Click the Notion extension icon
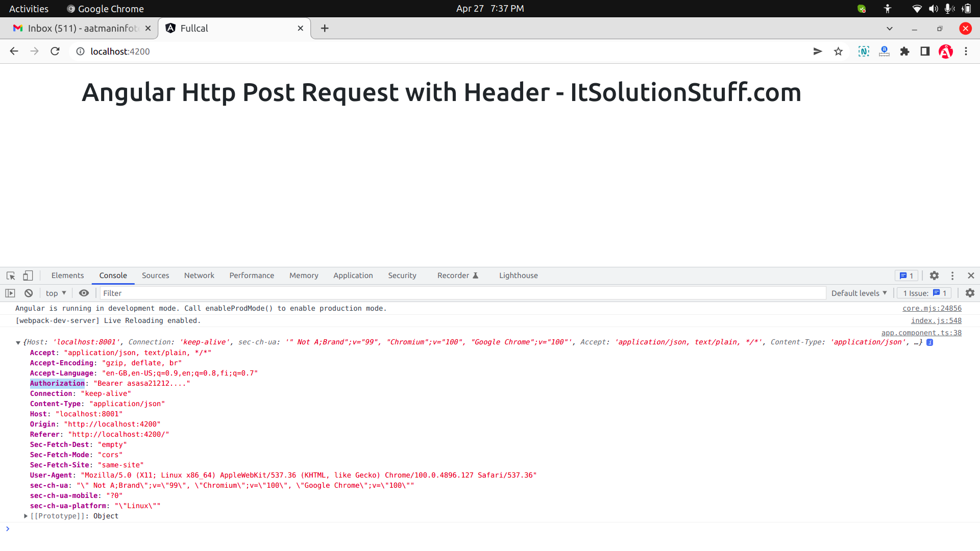Screen dimensions: 980x551 [x=863, y=51]
